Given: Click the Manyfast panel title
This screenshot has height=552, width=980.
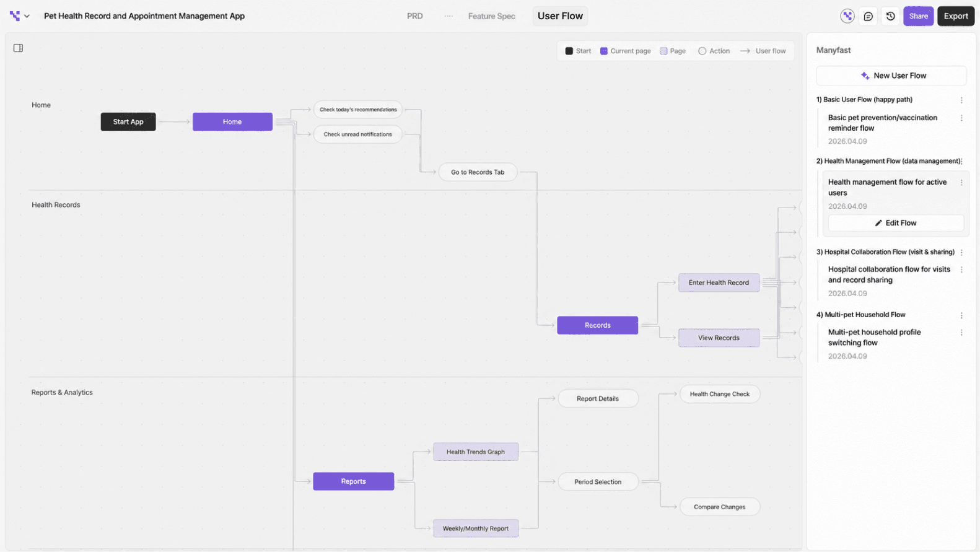Looking at the screenshot, I should pyautogui.click(x=833, y=50).
